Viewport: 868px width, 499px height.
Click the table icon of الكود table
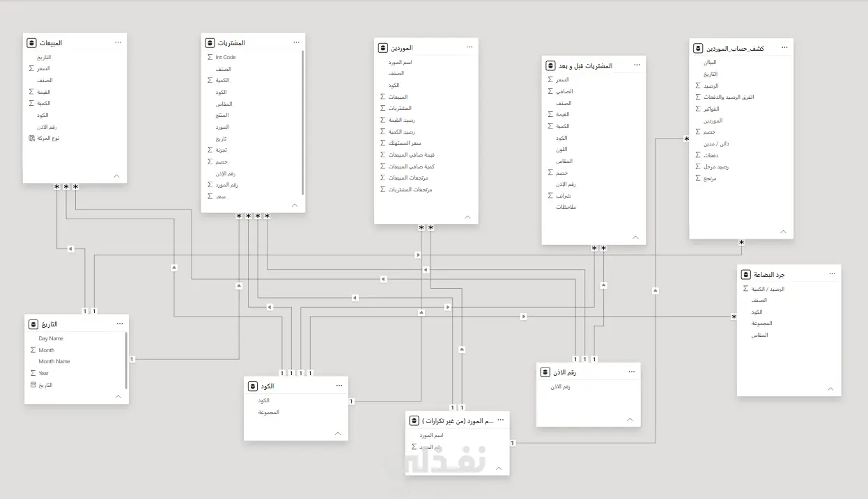[x=254, y=386]
